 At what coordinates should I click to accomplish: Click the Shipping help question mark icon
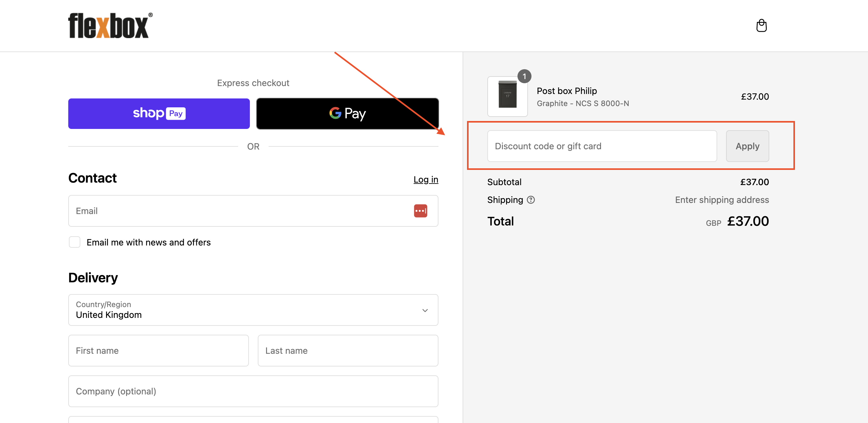[531, 200]
